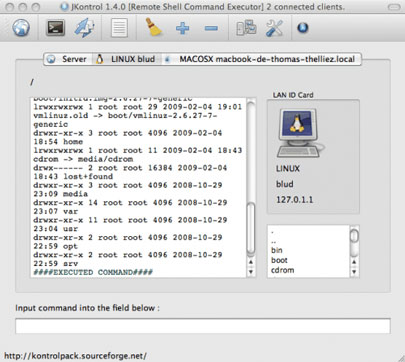Open the text document icon
Image resolution: width=405 pixels, height=362 pixels.
[119, 28]
